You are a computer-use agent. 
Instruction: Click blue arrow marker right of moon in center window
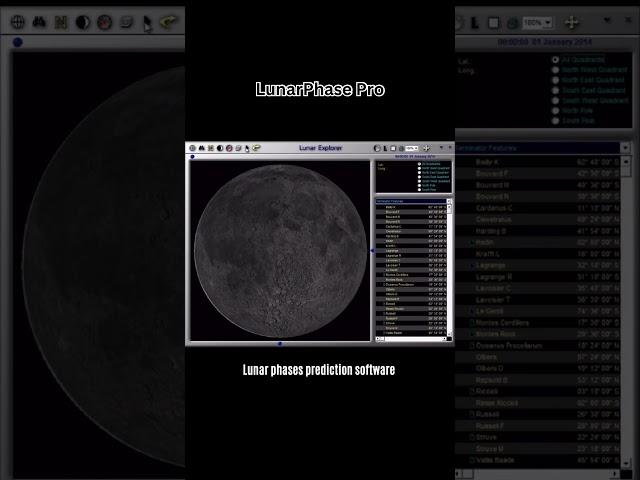pyautogui.click(x=372, y=251)
